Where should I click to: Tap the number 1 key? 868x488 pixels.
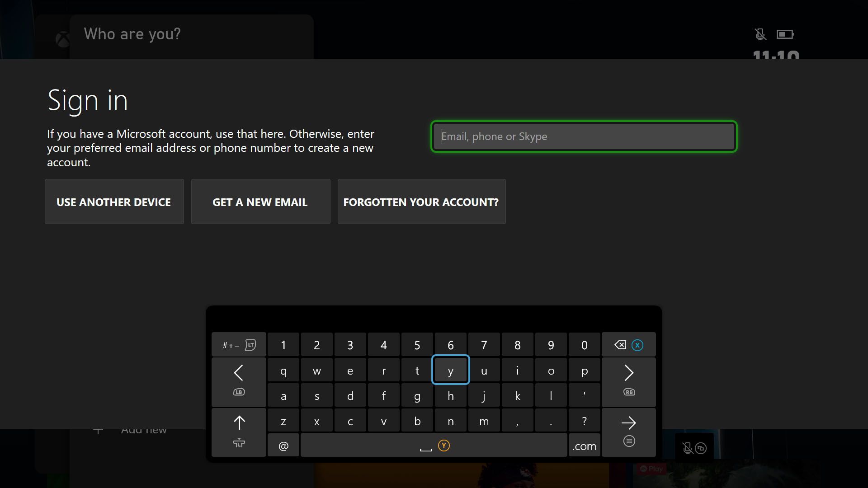(x=283, y=345)
